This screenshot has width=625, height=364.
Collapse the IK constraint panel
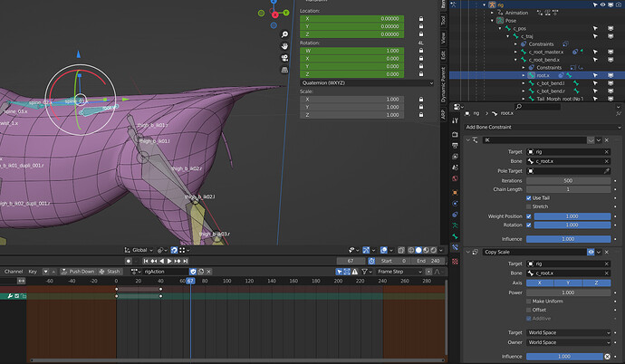point(468,140)
